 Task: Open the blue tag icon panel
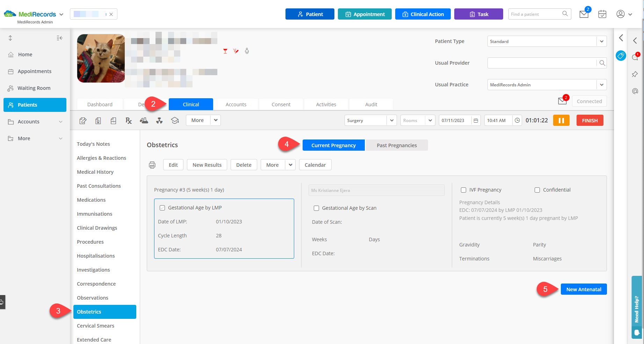(x=621, y=56)
